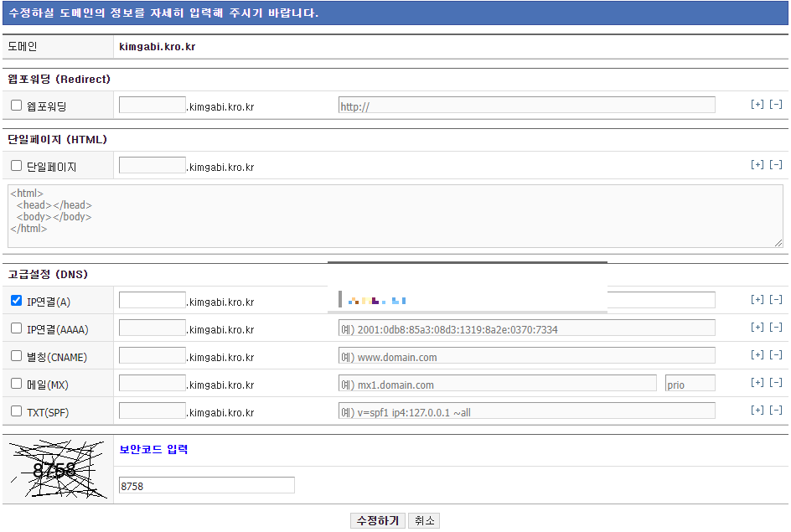Check the TXT(SPF) checkbox
Screen dimensions: 791x532
point(16,411)
